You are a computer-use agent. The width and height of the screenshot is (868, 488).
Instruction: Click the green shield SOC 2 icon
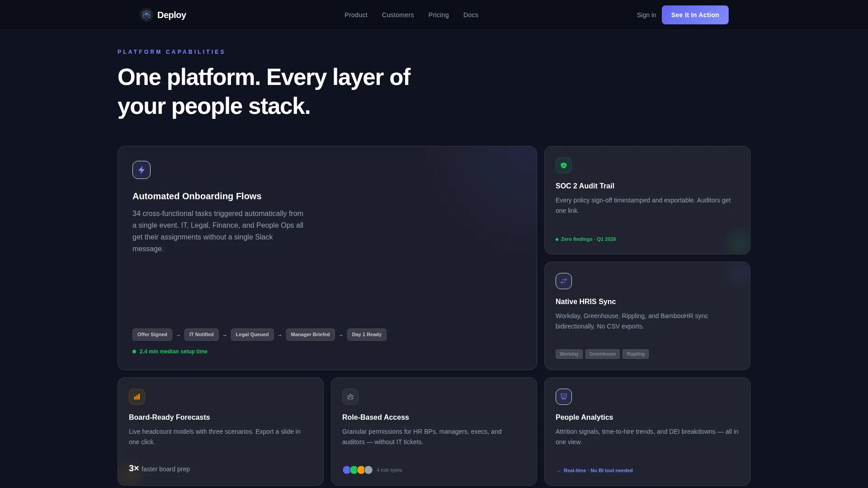click(564, 165)
